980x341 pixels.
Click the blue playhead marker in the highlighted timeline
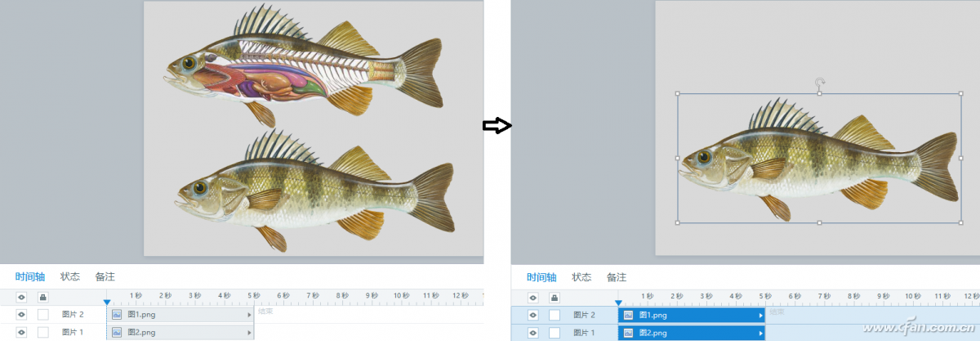tap(617, 303)
